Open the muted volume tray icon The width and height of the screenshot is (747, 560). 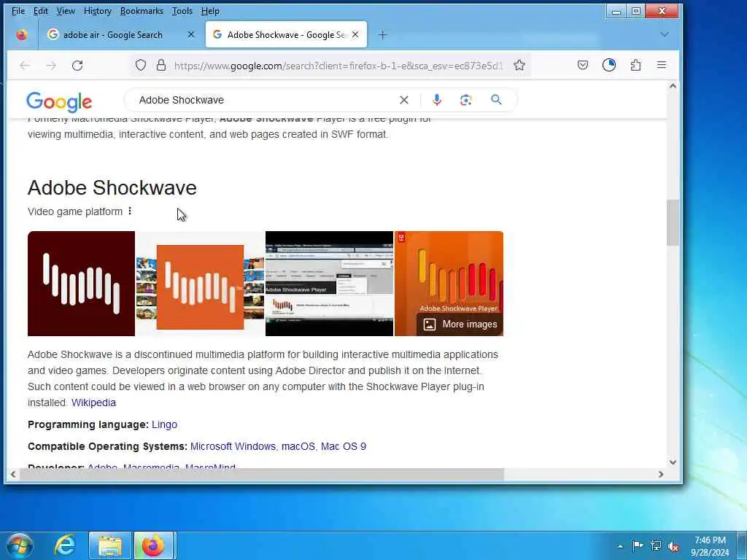(673, 545)
